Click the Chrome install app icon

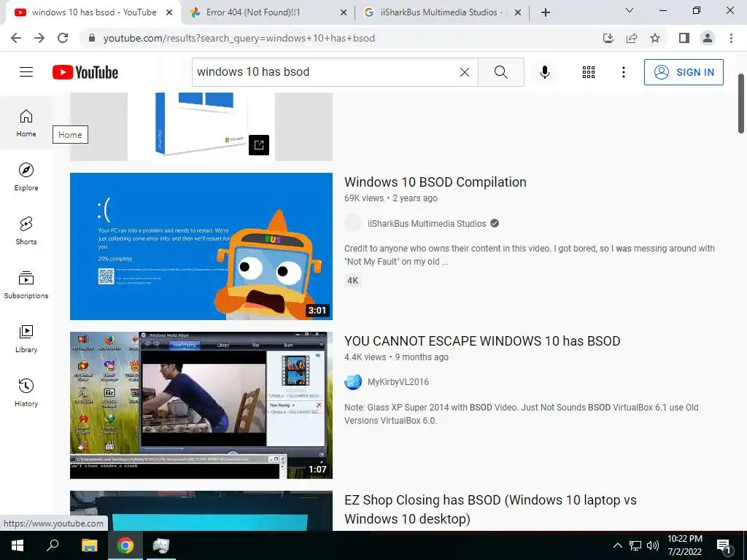[608, 38]
